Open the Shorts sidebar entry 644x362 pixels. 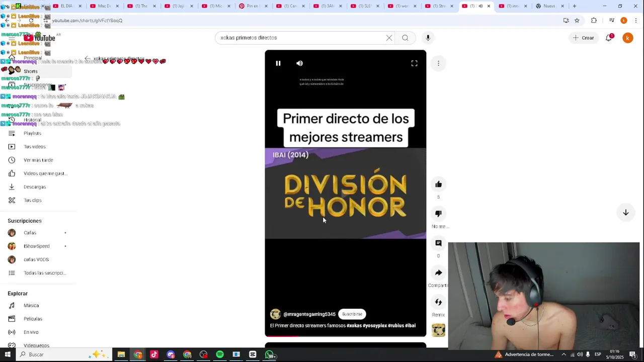[x=36, y=71]
